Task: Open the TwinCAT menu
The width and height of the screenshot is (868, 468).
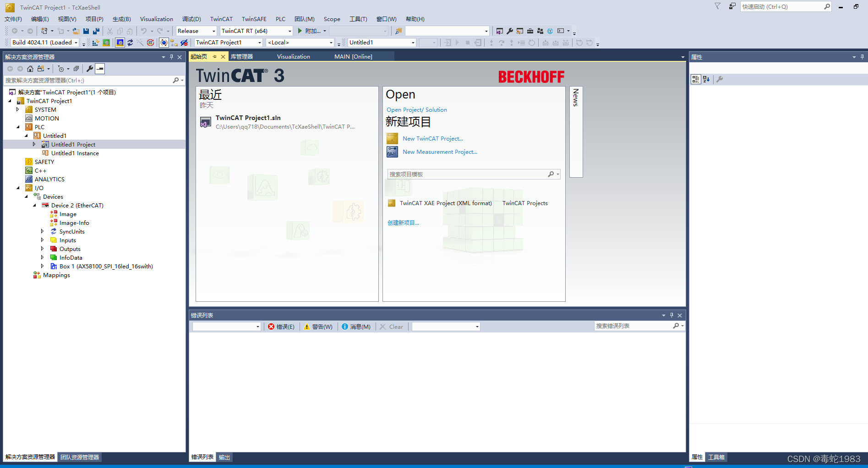Action: (221, 19)
